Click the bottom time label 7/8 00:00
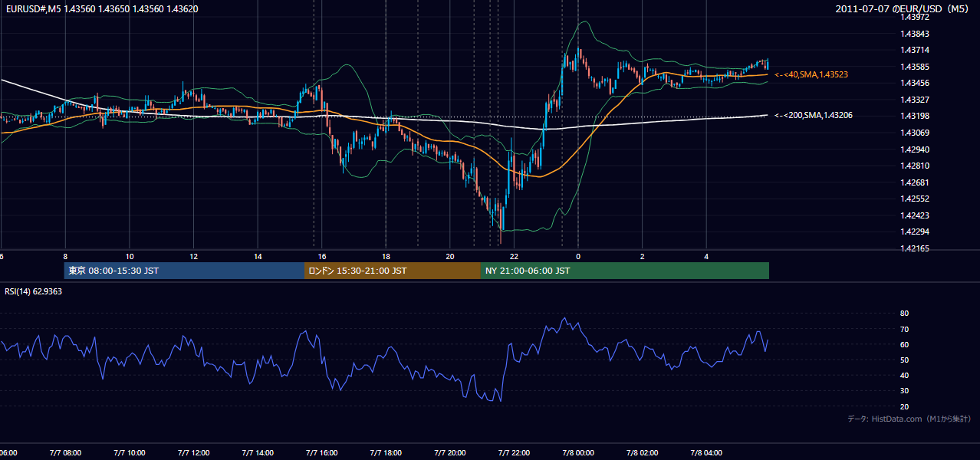Image resolution: width=980 pixels, height=460 pixels. click(x=578, y=453)
